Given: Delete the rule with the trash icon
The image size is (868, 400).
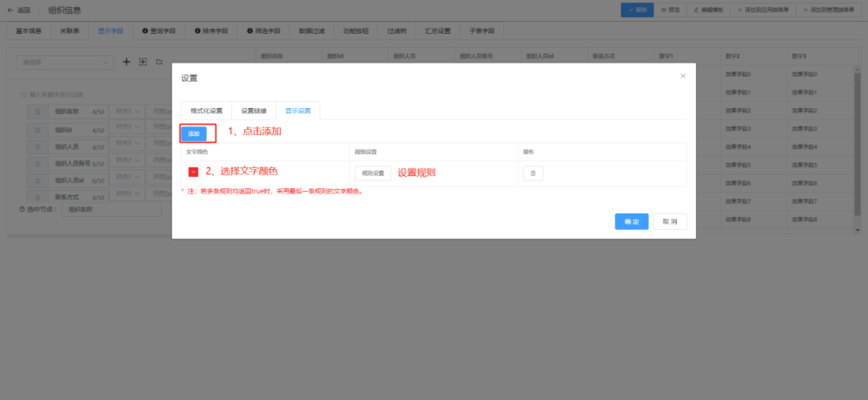Looking at the screenshot, I should 533,173.
